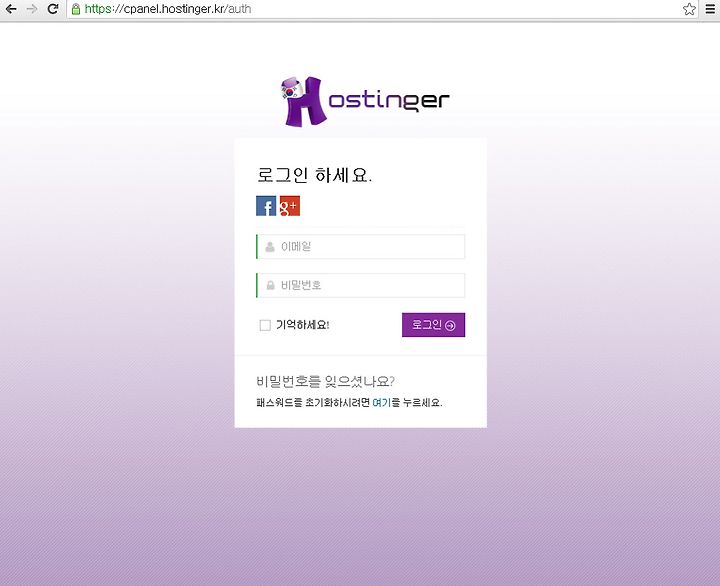
Task: Click the 로그인 하세요. heading text
Action: pyautogui.click(x=314, y=175)
